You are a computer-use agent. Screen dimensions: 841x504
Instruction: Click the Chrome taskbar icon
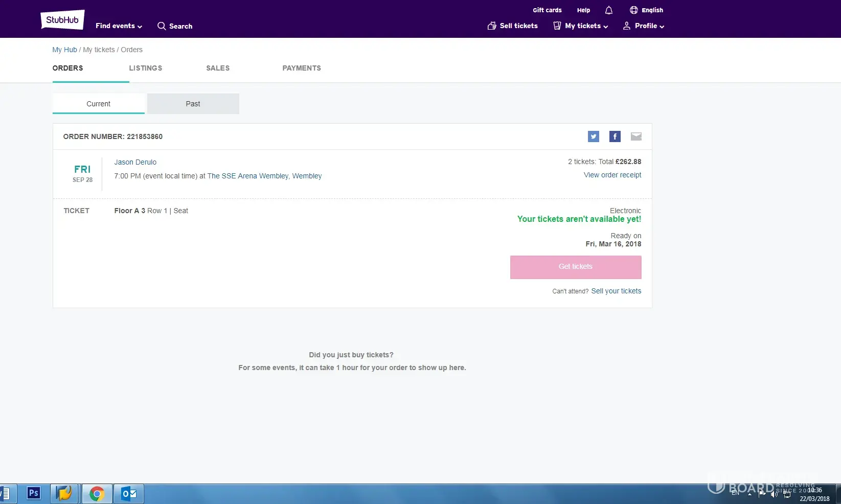(97, 494)
